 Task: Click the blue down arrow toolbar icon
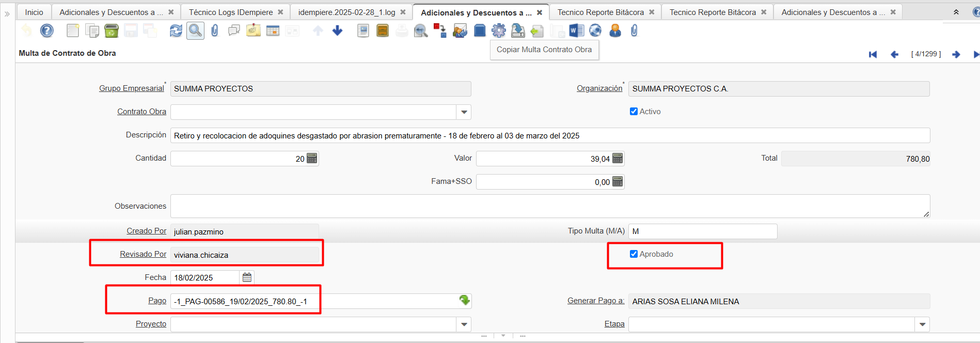pos(337,31)
